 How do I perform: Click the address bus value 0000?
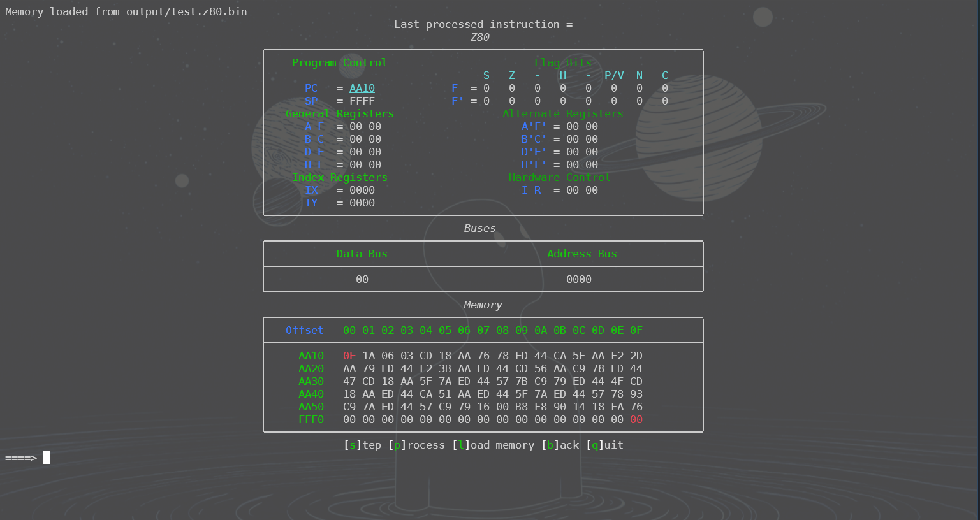coord(579,279)
